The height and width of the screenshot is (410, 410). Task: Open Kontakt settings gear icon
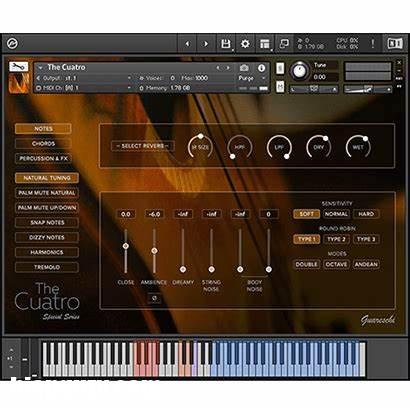[x=245, y=44]
